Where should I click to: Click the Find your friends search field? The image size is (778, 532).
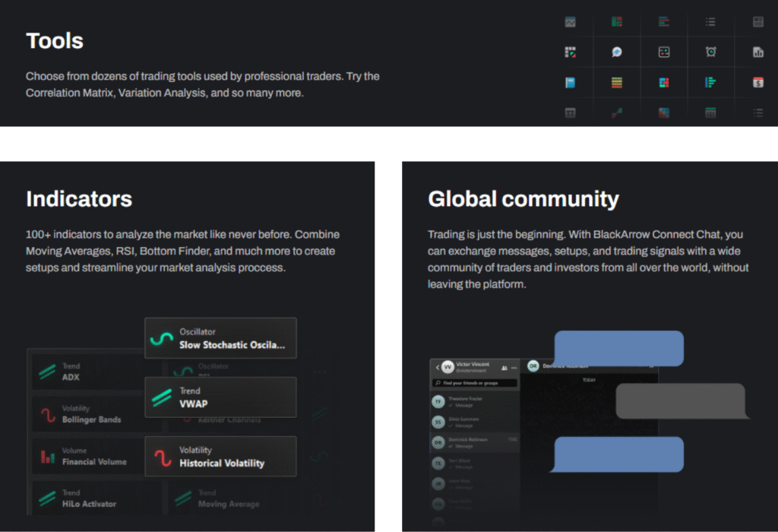(475, 383)
